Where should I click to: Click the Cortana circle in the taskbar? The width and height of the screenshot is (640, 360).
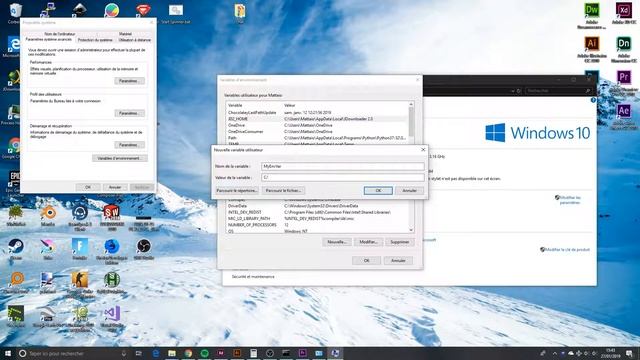click(x=22, y=353)
